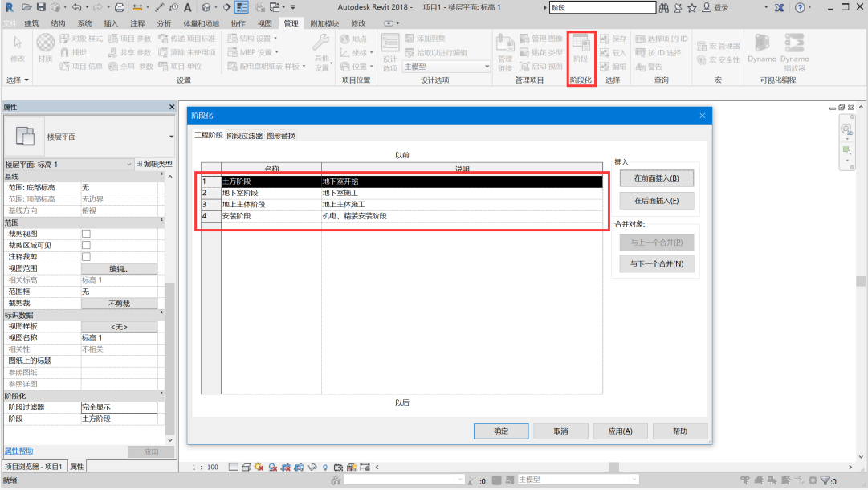The width and height of the screenshot is (868, 490).
Task: Confirm the dialog with 确定
Action: point(501,431)
